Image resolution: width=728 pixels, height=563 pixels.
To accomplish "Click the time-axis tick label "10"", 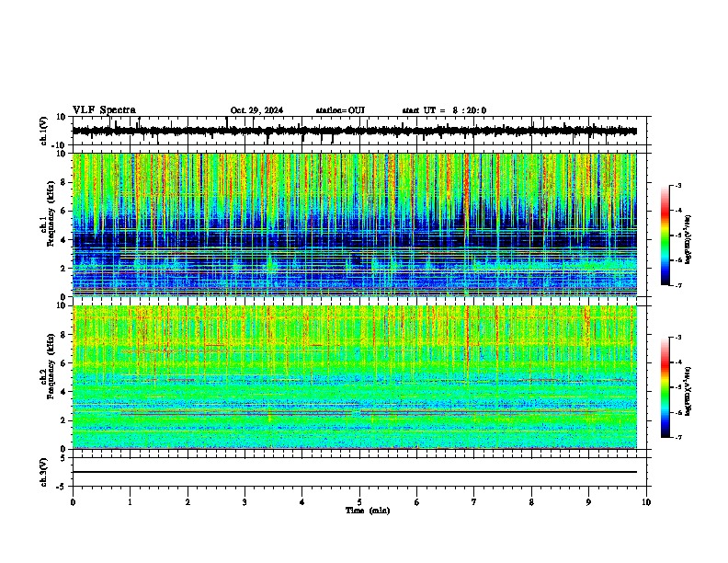I will pos(646,502).
